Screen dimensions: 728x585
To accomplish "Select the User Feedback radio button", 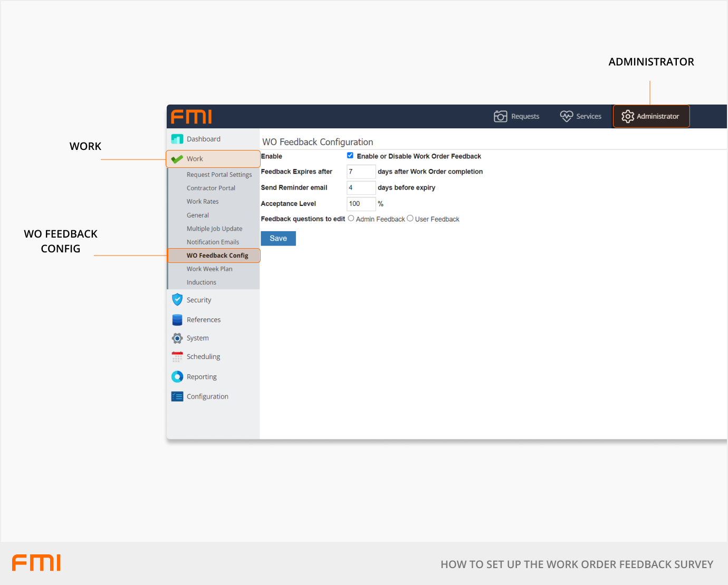I will click(410, 219).
